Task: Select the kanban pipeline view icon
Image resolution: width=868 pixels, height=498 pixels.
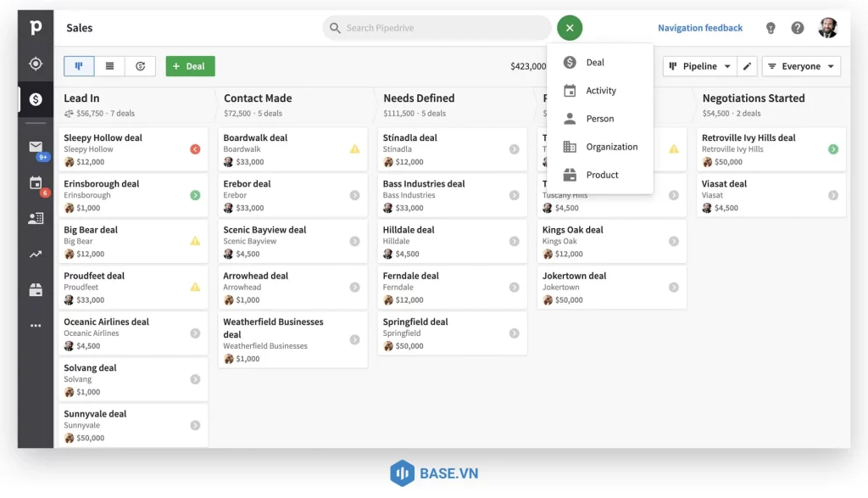Action: 78,65
